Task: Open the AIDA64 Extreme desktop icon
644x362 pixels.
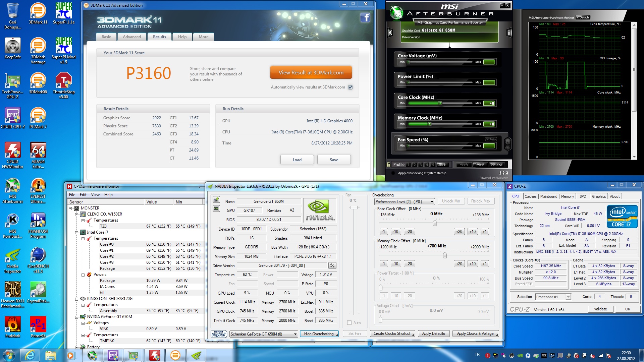Action: tap(38, 155)
